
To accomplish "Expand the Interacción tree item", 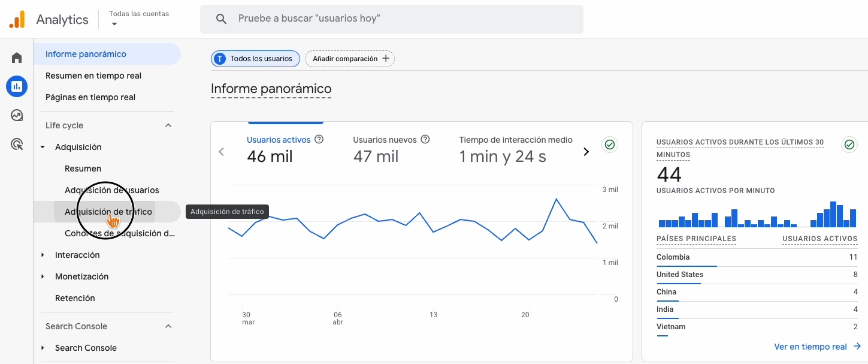I will [x=43, y=255].
